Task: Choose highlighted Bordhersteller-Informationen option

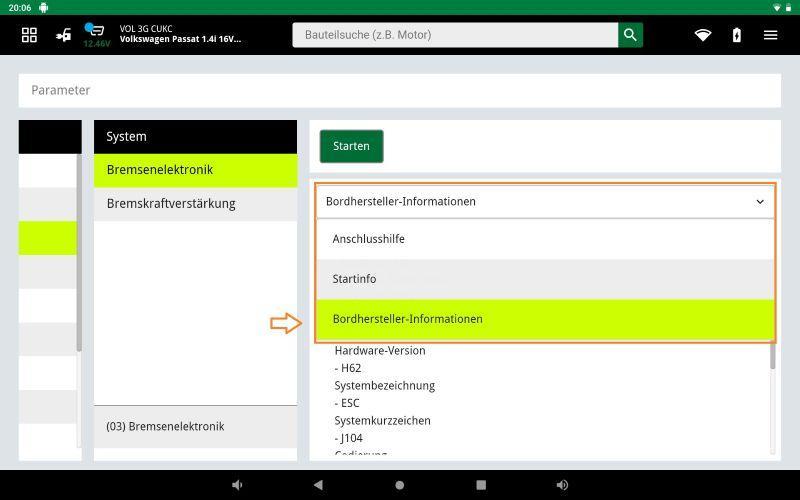Action: point(545,319)
